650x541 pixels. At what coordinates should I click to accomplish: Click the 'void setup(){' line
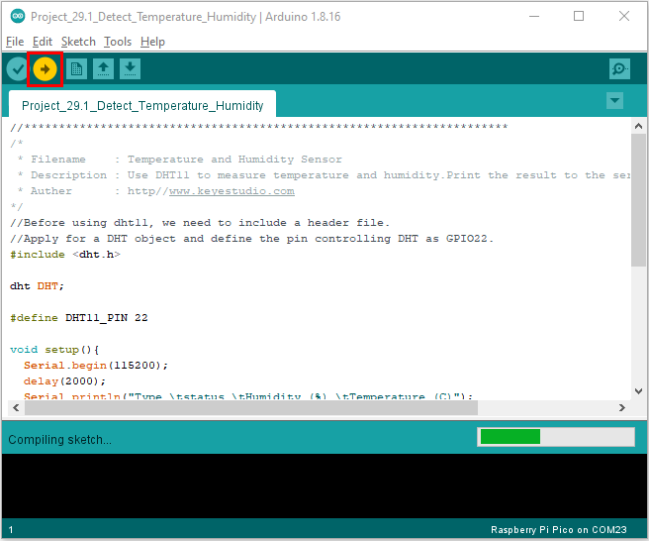coord(55,349)
